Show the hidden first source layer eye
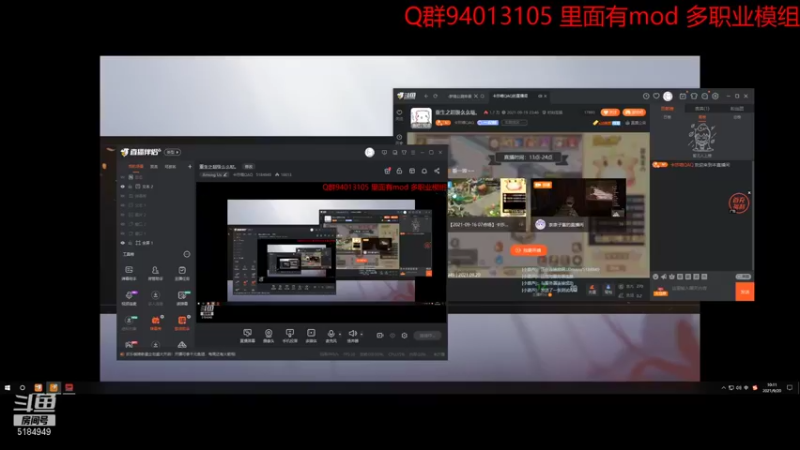 click(122, 177)
